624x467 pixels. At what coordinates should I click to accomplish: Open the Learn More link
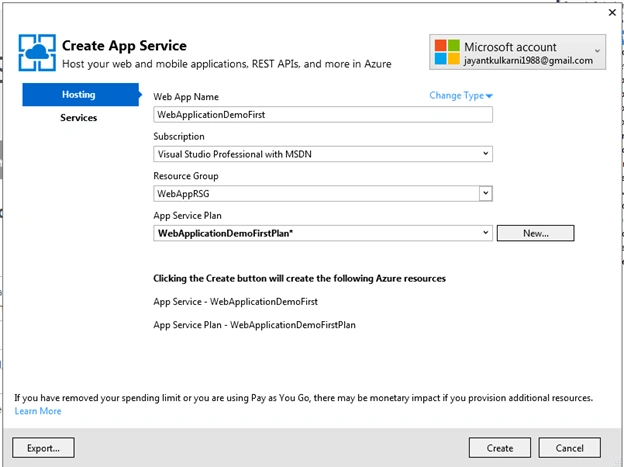38,411
